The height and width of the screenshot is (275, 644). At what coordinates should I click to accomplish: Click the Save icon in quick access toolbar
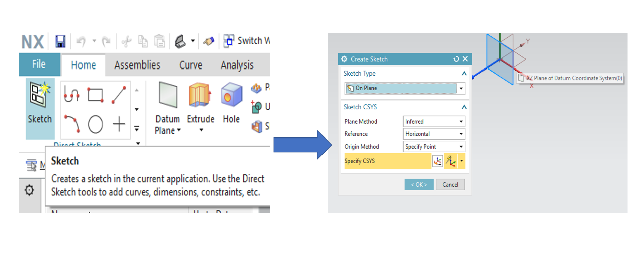pos(60,41)
